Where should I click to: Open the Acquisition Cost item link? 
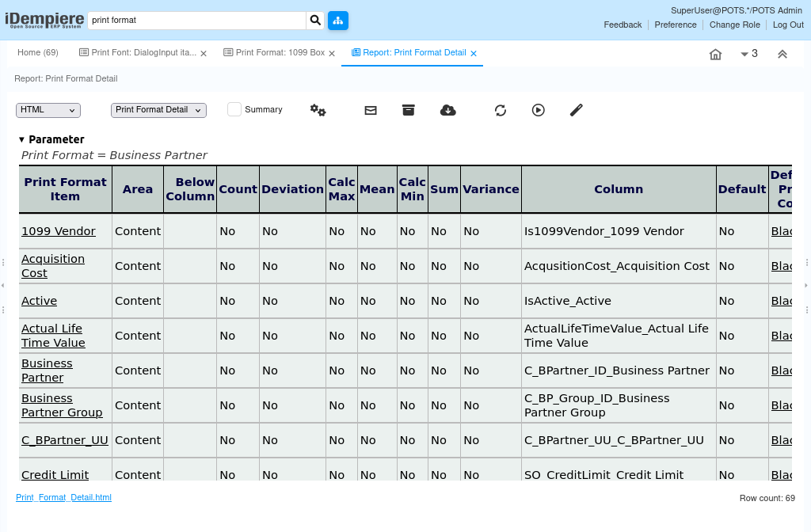(x=53, y=266)
